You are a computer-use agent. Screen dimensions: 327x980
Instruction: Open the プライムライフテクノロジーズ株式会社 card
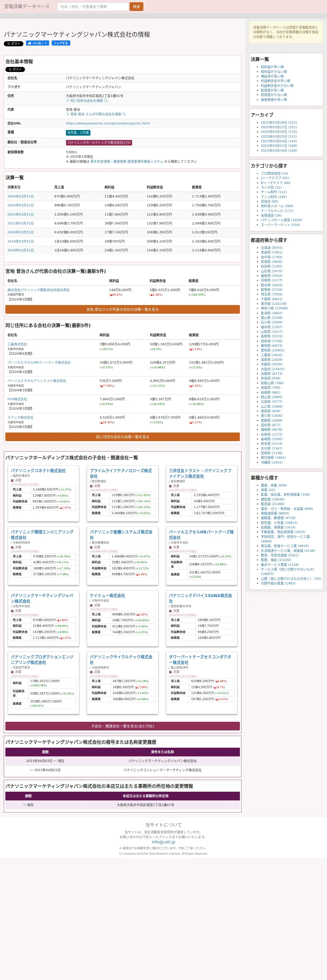pyautogui.click(x=121, y=473)
